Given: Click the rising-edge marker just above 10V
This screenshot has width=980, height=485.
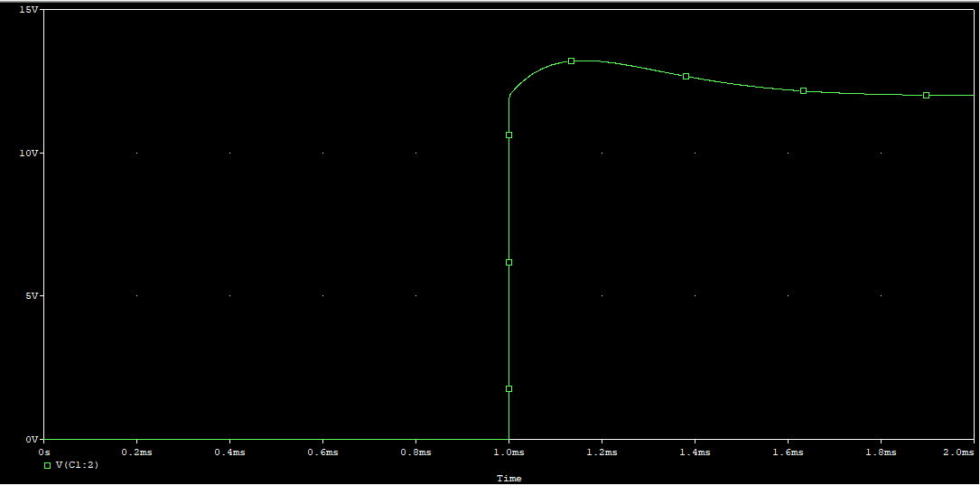Looking at the screenshot, I should click(x=509, y=135).
